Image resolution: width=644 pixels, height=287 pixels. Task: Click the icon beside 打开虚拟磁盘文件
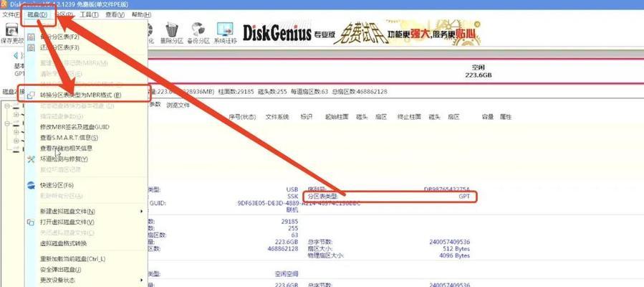31,222
